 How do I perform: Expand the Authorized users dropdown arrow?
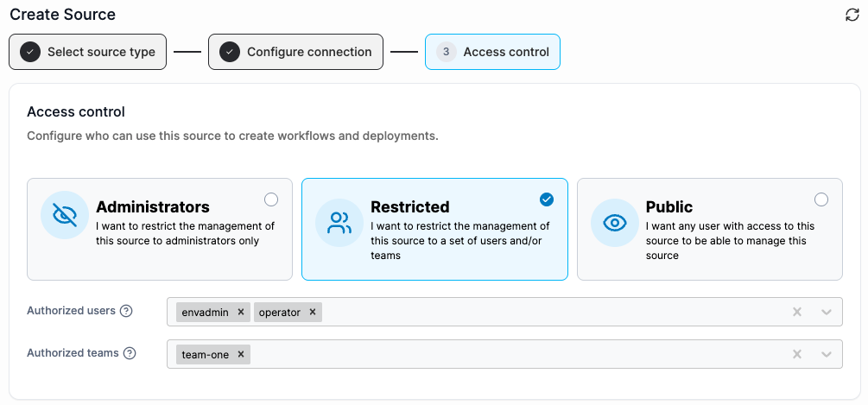click(x=827, y=312)
